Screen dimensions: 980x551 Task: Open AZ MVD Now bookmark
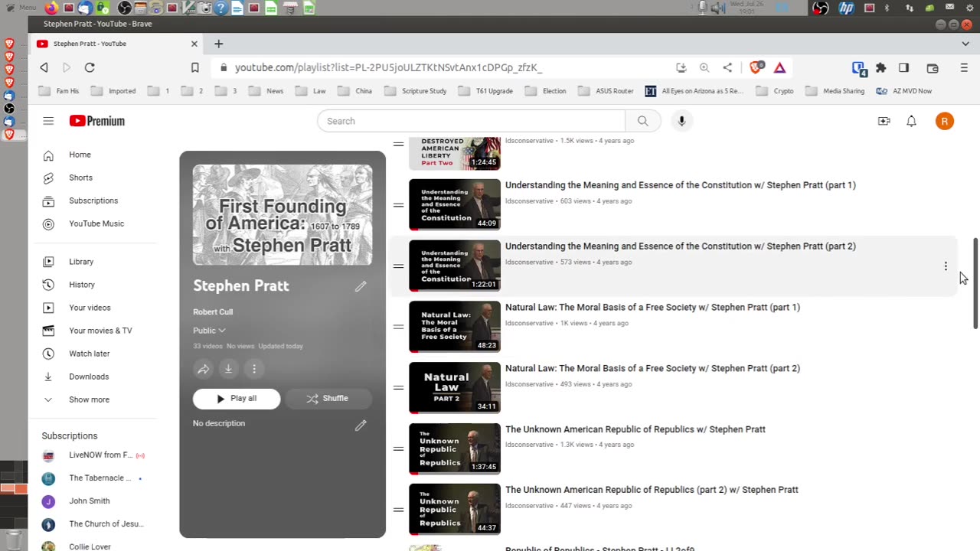click(x=904, y=91)
